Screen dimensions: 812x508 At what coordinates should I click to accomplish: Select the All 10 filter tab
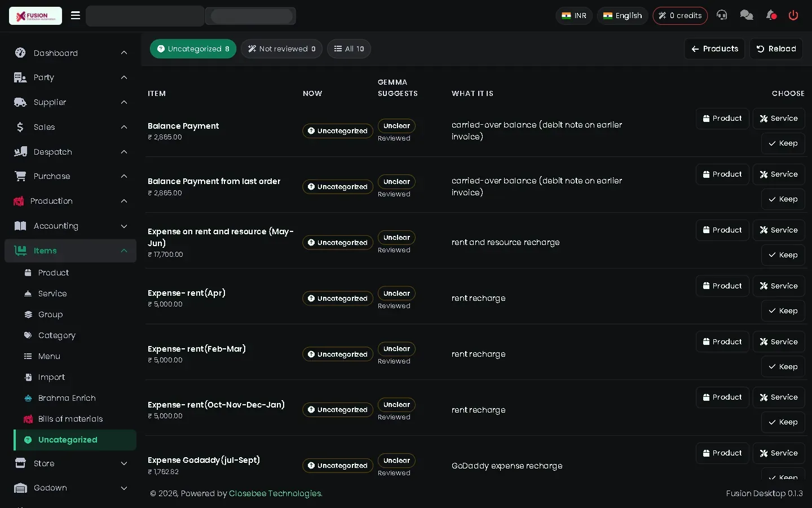[349, 49]
